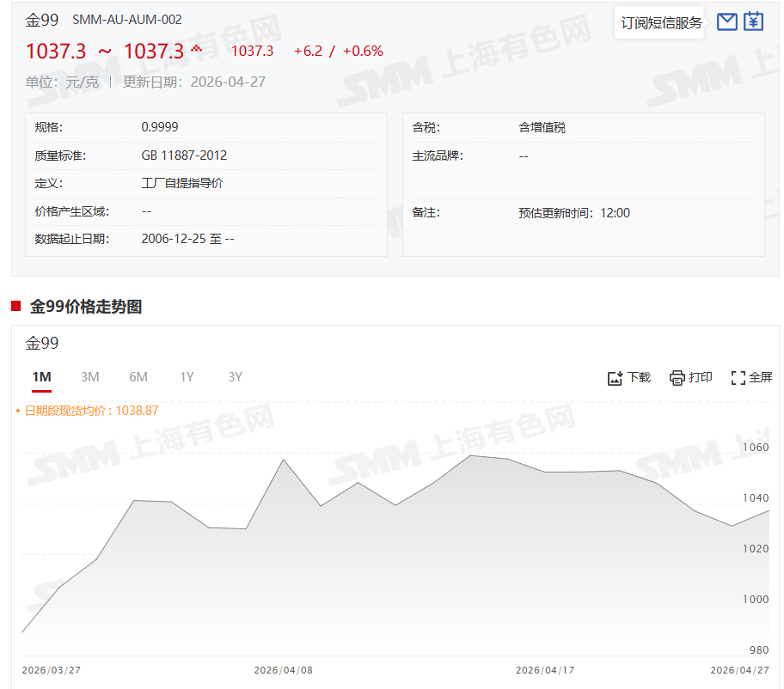Click the 金99价格走势图 section heading
This screenshot has height=689, width=784.
click(86, 307)
